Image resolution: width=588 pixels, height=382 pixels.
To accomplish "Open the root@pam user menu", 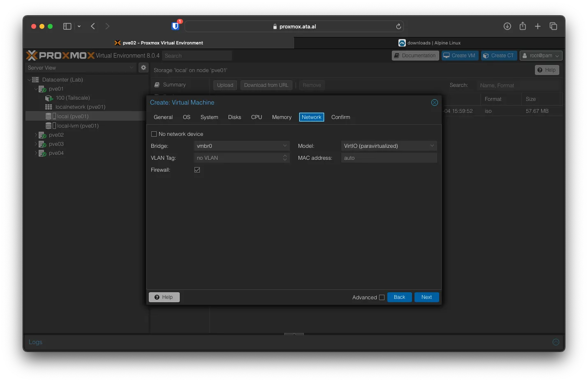I will [541, 56].
